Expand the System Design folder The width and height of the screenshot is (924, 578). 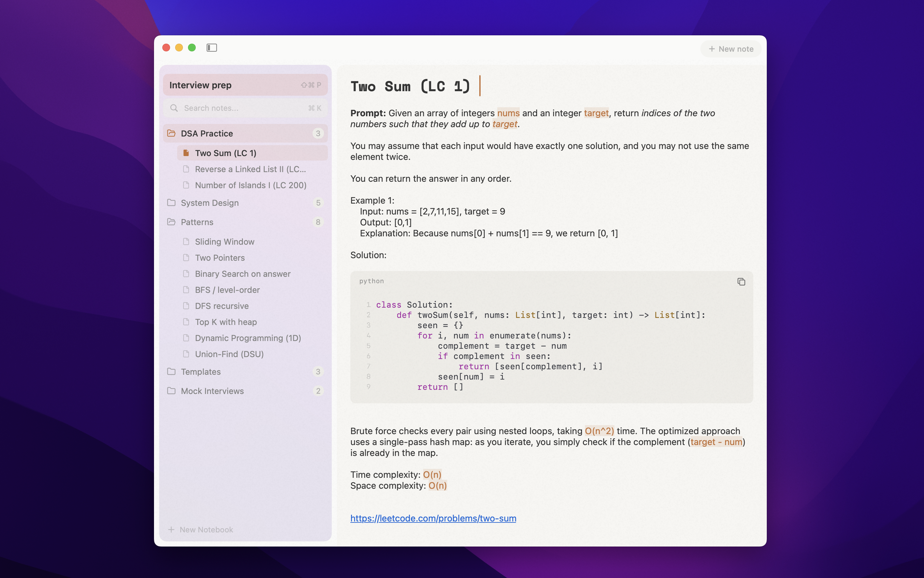coord(245,203)
